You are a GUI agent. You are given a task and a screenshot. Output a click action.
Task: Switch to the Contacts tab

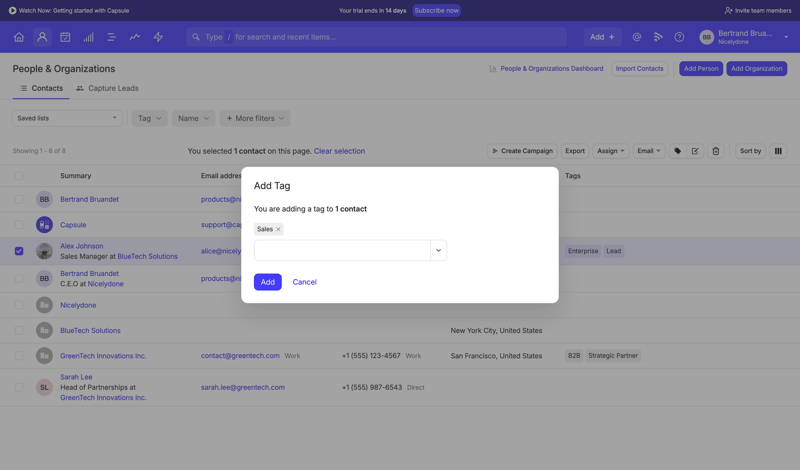click(x=41, y=88)
